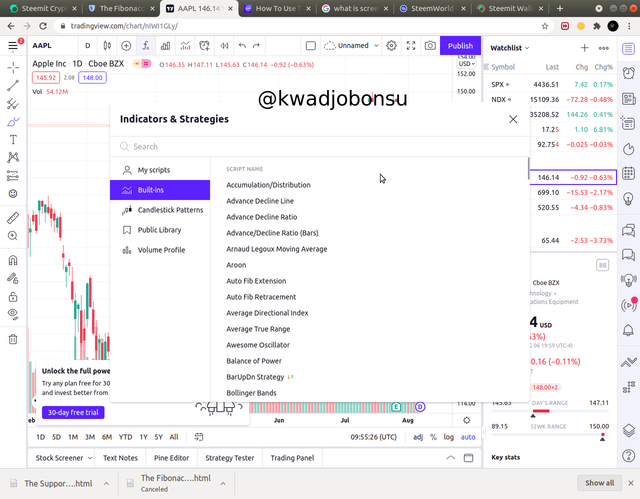This screenshot has height=499, width=640.
Task: Toggle the auto scale option
Action: (468, 437)
